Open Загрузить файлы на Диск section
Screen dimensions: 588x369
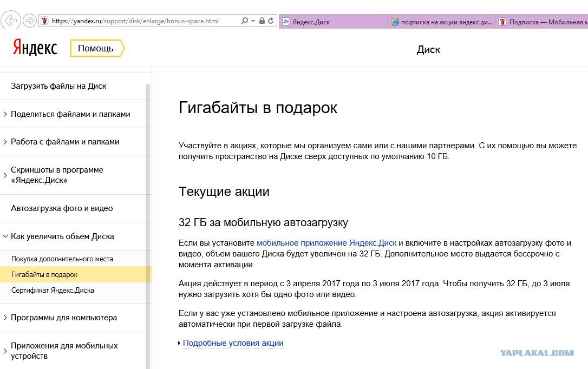click(58, 86)
